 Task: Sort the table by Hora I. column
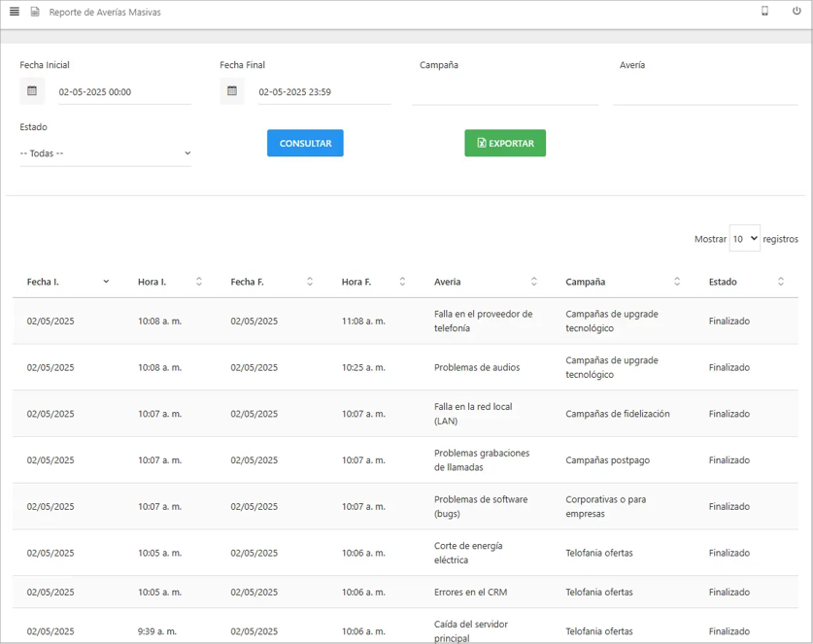(198, 282)
